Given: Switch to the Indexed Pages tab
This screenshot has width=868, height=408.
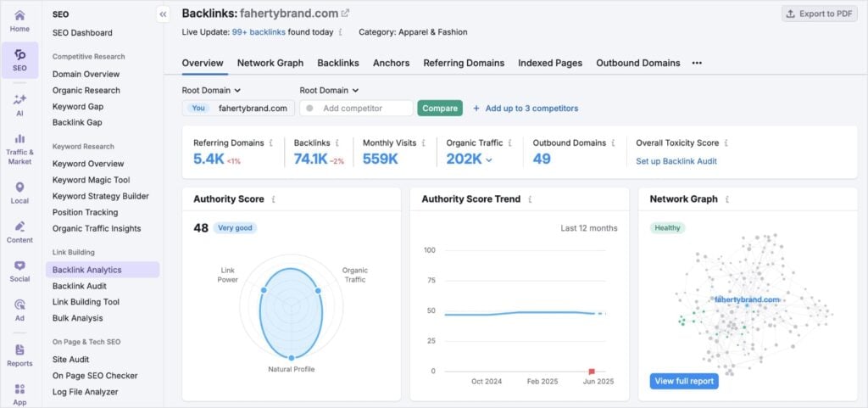Looking at the screenshot, I should 550,63.
